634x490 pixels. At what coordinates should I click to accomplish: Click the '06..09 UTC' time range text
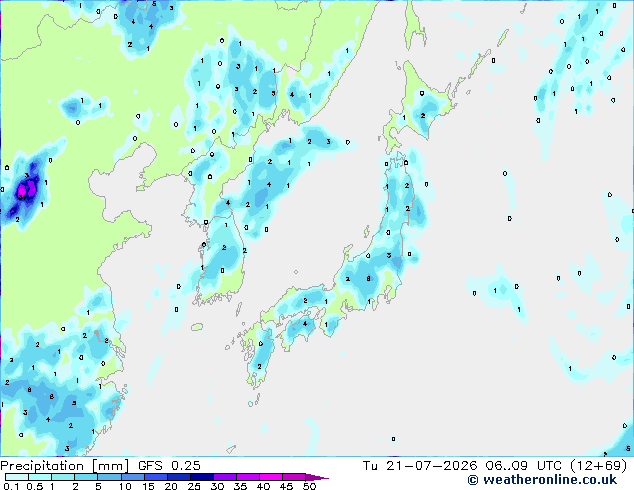[524, 466]
